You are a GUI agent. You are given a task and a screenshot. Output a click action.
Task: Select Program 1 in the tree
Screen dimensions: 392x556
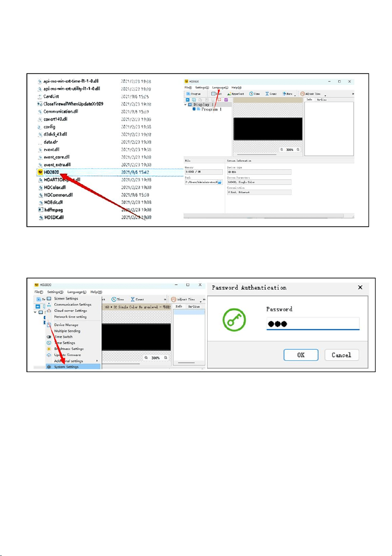point(211,109)
